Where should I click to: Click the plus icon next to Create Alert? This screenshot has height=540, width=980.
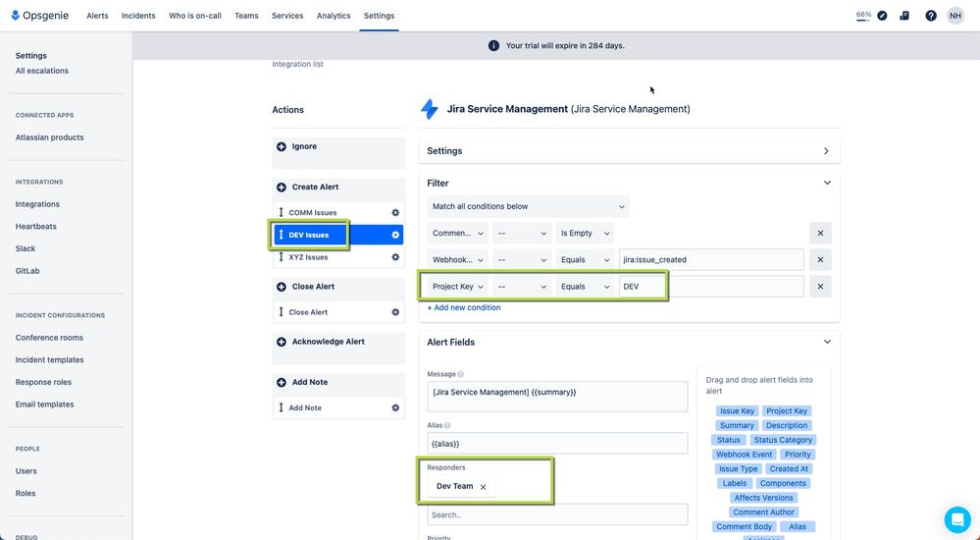click(x=282, y=188)
